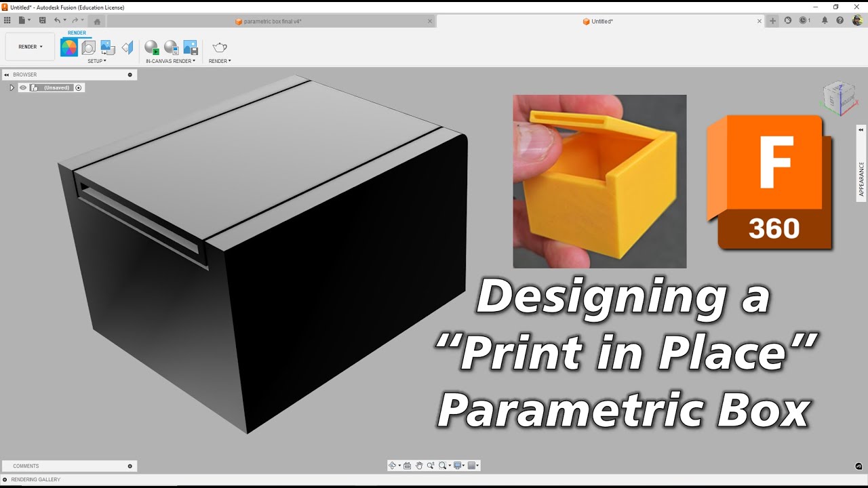Viewport: 868px width, 488px height.
Task: Expand the Setup dropdown
Action: point(97,61)
